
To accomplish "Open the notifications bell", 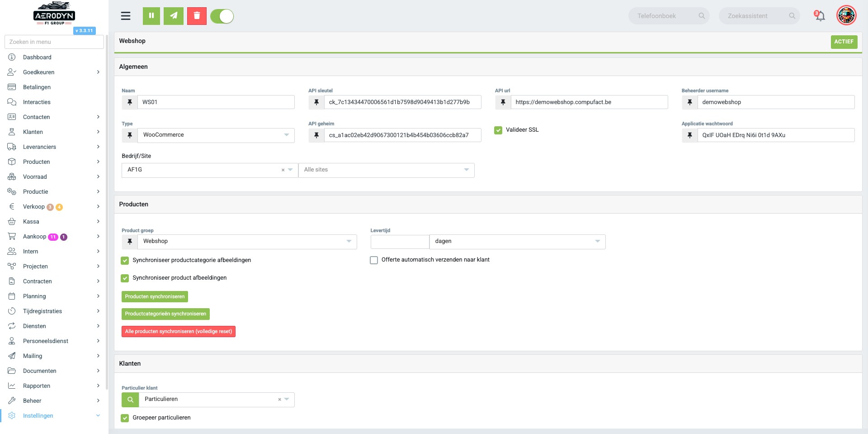I will click(820, 16).
